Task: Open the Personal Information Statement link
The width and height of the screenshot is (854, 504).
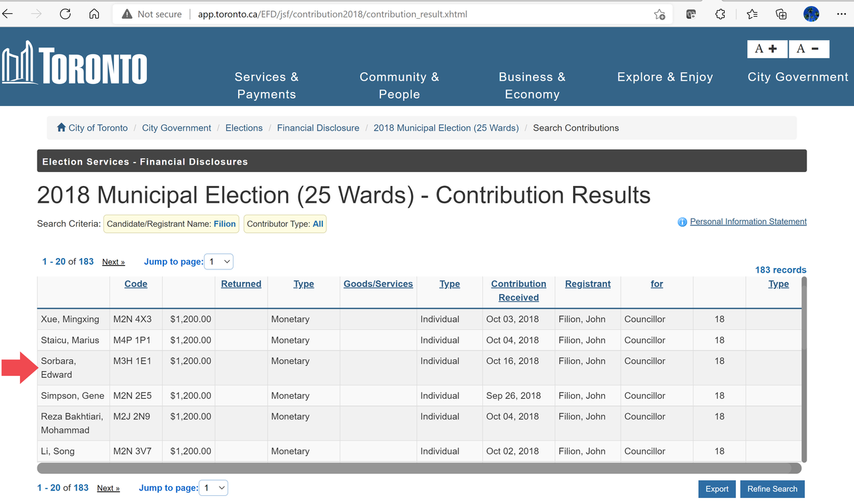Action: (748, 222)
